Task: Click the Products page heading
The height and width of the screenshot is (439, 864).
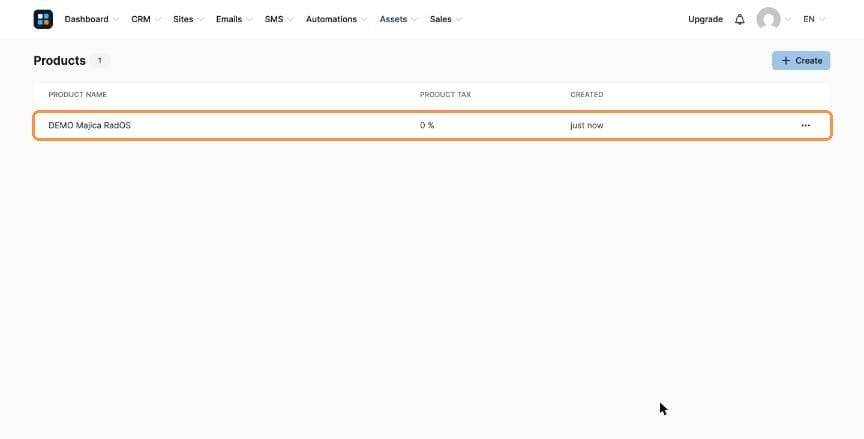Action: [60, 61]
